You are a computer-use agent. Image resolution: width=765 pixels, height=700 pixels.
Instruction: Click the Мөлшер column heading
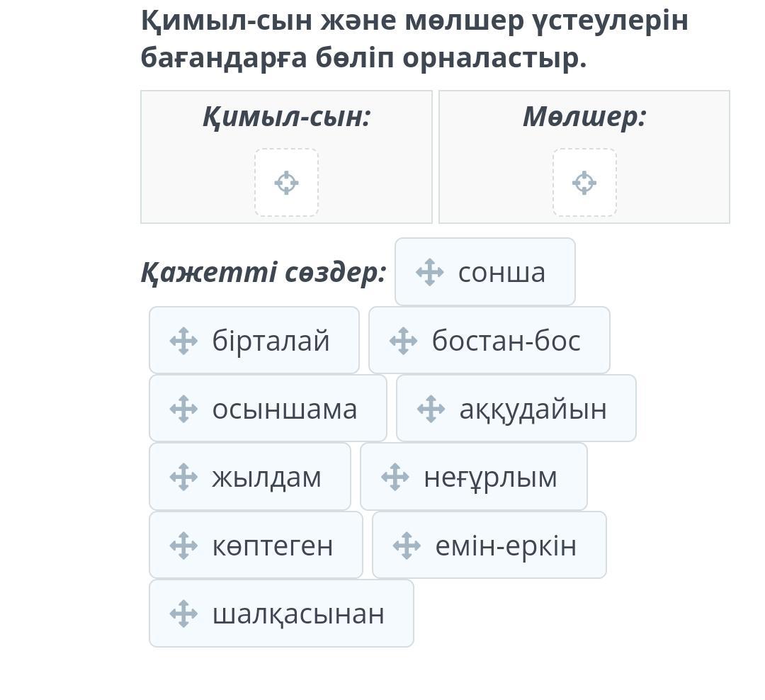(x=584, y=117)
